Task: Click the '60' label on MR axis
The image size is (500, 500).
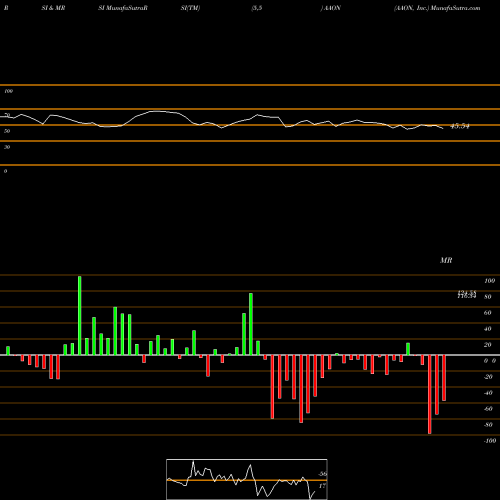Action: 488,313
